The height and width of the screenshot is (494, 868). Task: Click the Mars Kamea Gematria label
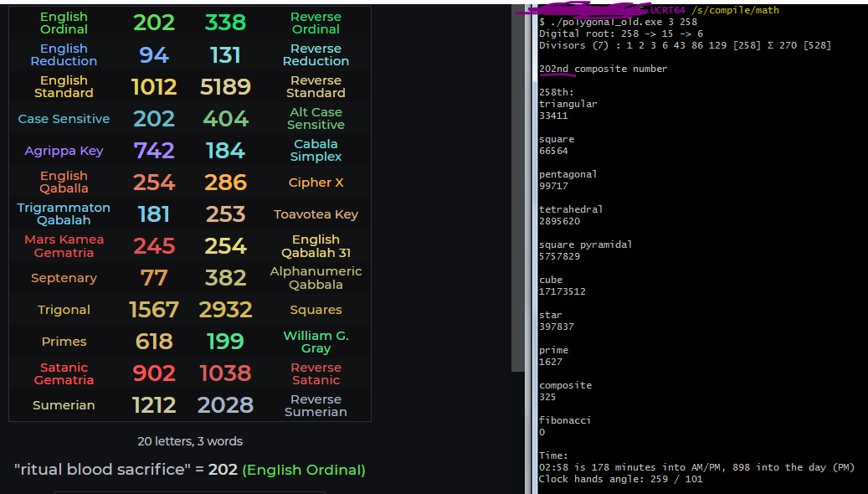64,246
